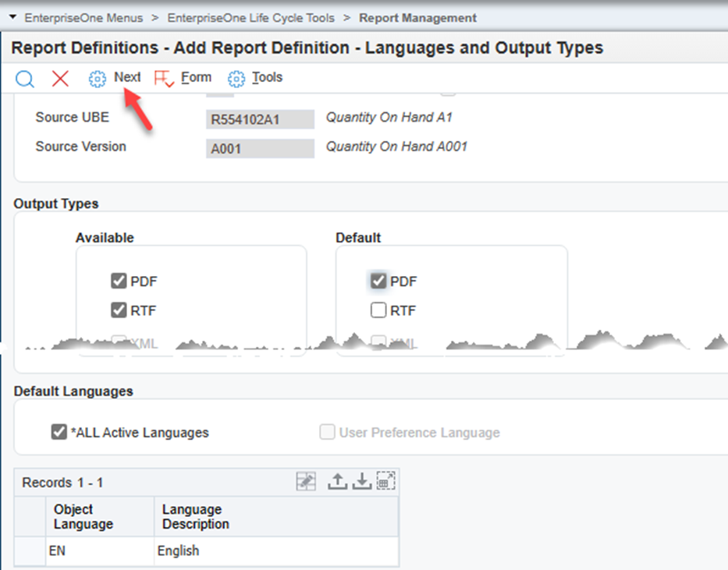Screen dimensions: 728x570
Task: Click the maximize grid icon
Action: click(385, 481)
